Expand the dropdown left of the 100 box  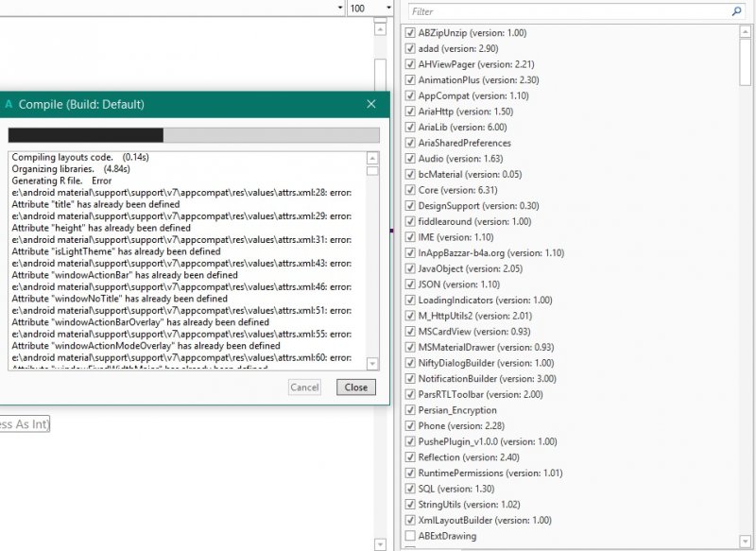[340, 9]
